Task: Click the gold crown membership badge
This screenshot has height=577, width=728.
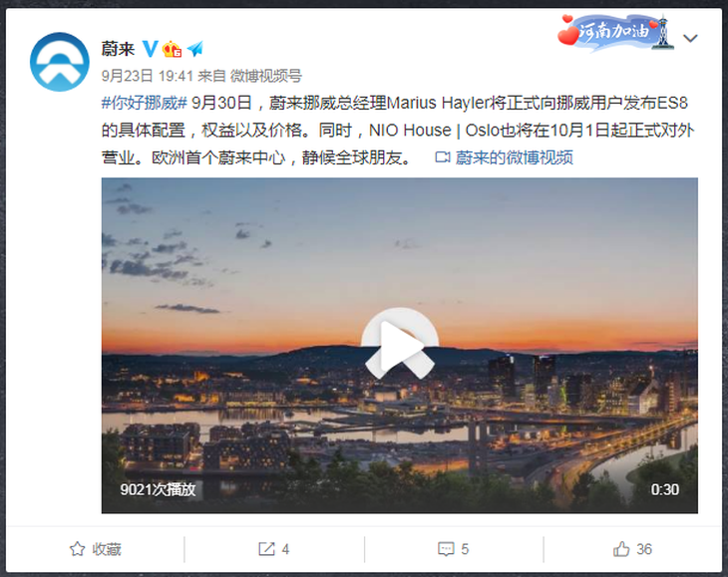Action: click(172, 49)
